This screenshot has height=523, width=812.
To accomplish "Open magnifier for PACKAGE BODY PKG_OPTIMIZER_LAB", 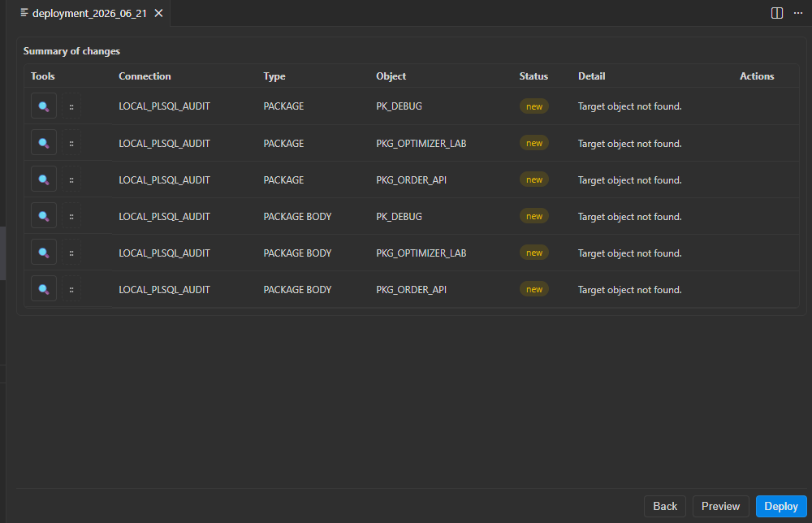I will tap(44, 253).
